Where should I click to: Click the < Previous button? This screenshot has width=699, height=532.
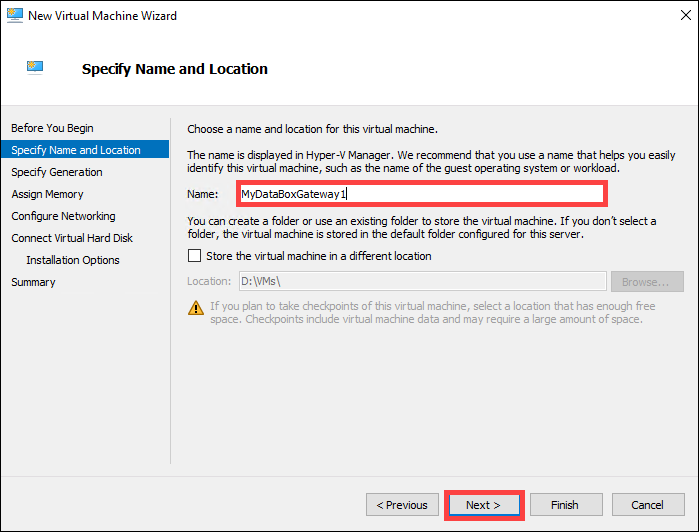402,505
